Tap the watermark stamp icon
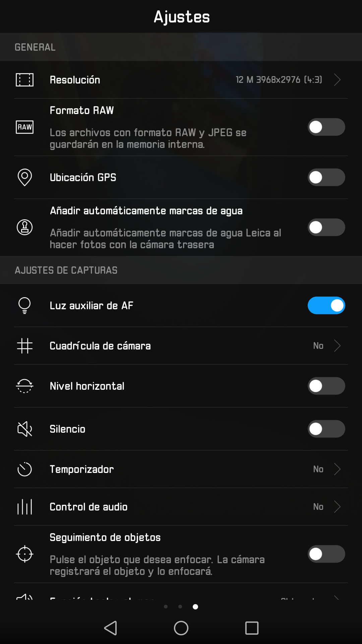Screen dimensions: 362x644 tap(24, 227)
